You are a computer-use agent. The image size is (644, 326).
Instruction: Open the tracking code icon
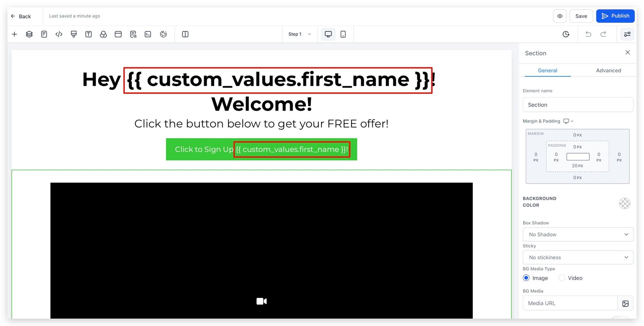click(x=59, y=34)
